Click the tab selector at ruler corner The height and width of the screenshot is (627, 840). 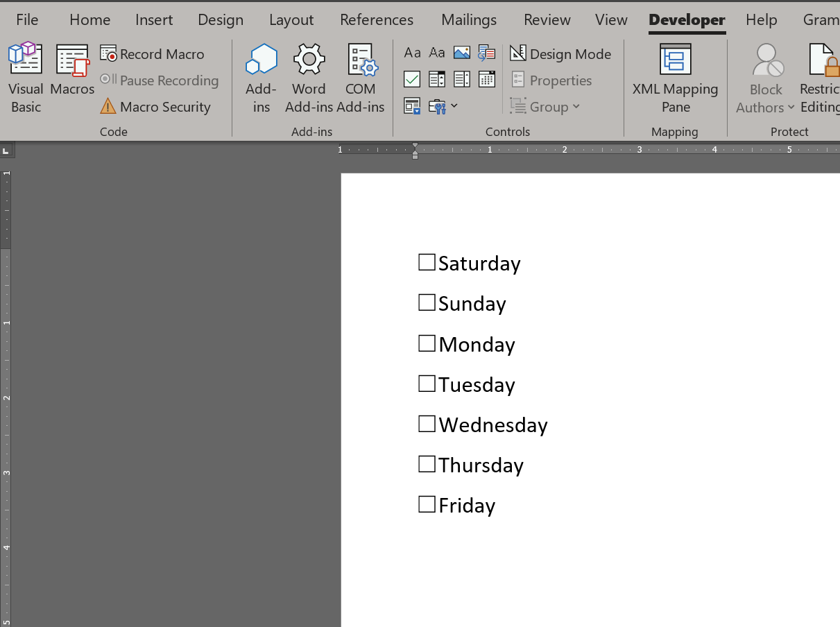pyautogui.click(x=6, y=150)
